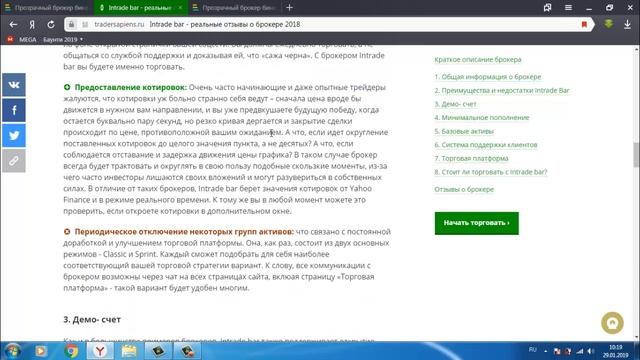Switch to third 'Прозрачный брокер' tab

pos(234,8)
